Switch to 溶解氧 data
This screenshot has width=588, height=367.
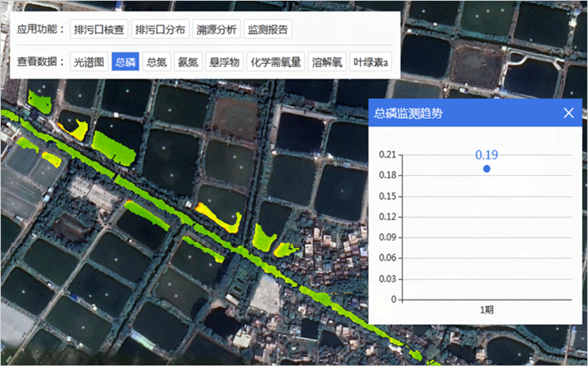point(327,62)
